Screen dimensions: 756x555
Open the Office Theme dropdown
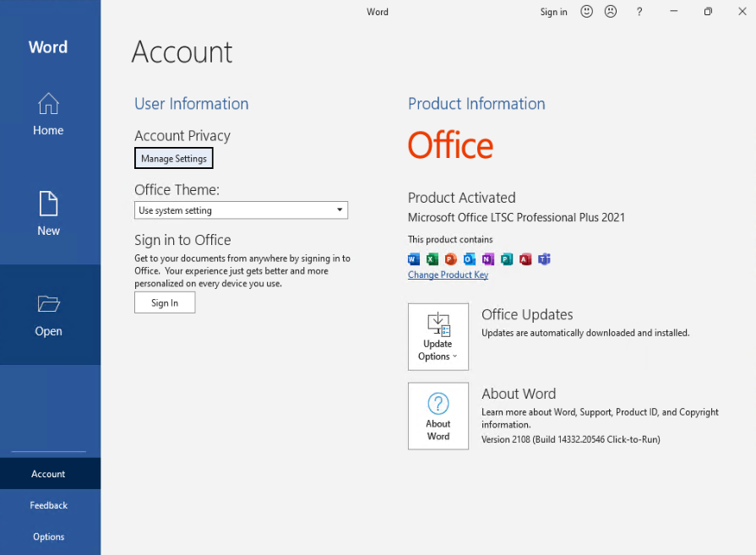241,210
